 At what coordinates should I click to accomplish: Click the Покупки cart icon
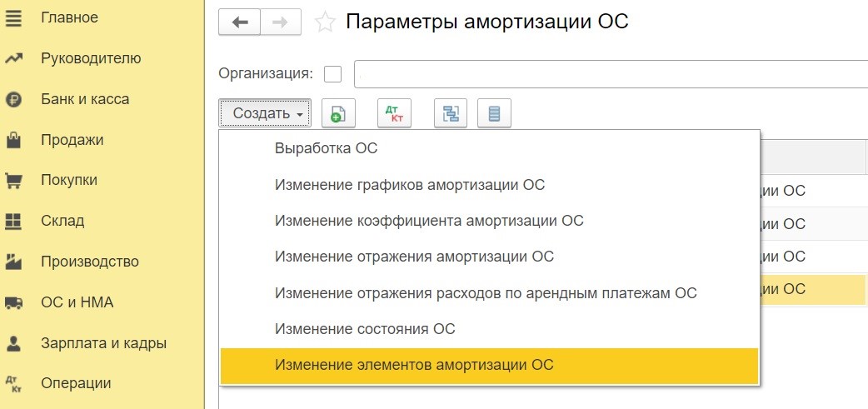click(13, 181)
